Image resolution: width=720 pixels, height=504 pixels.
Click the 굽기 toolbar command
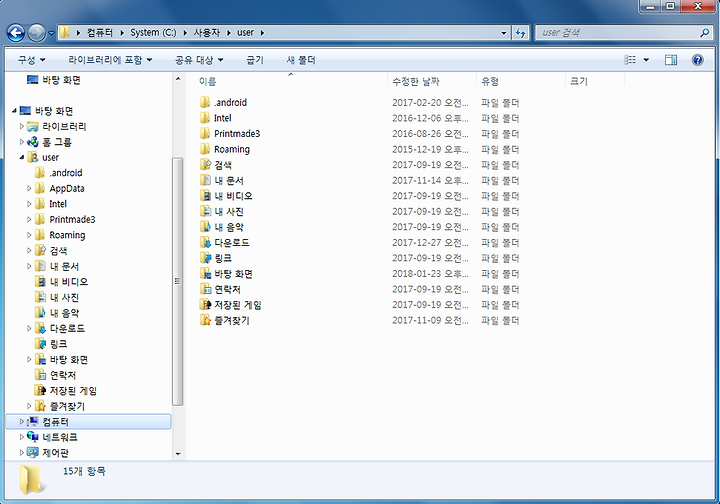click(x=255, y=60)
